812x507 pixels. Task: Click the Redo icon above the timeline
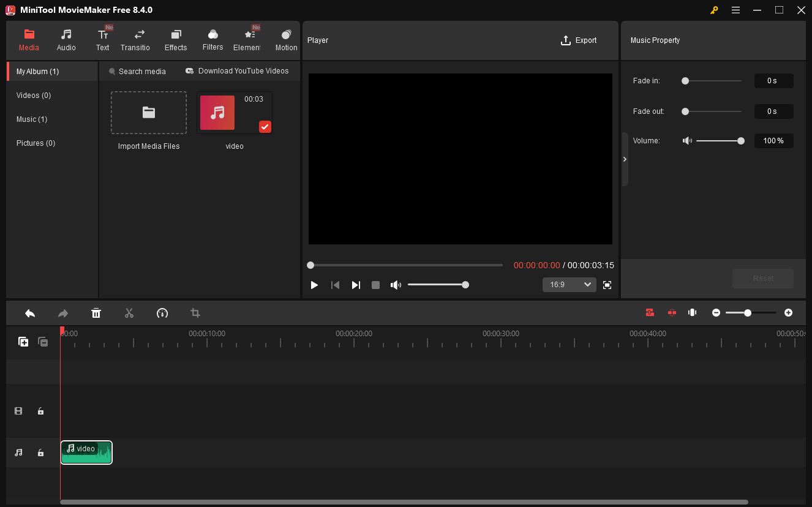[x=62, y=313]
